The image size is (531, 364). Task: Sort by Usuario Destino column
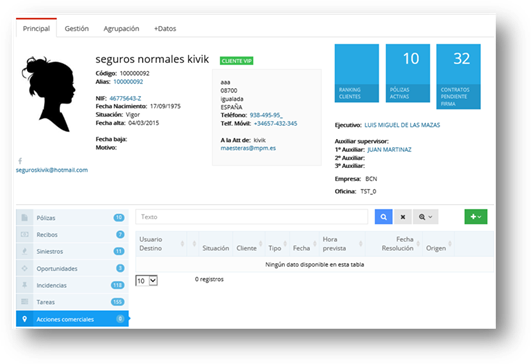(x=161, y=244)
